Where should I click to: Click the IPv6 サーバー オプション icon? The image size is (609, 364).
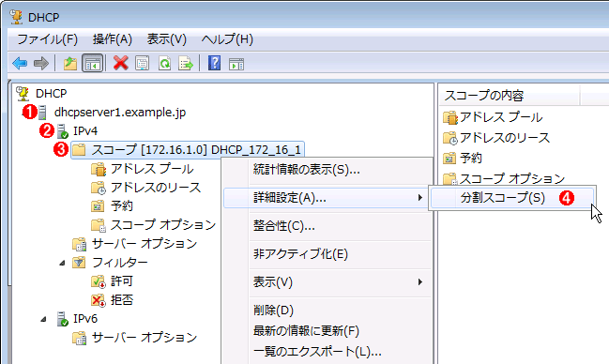[x=79, y=338]
